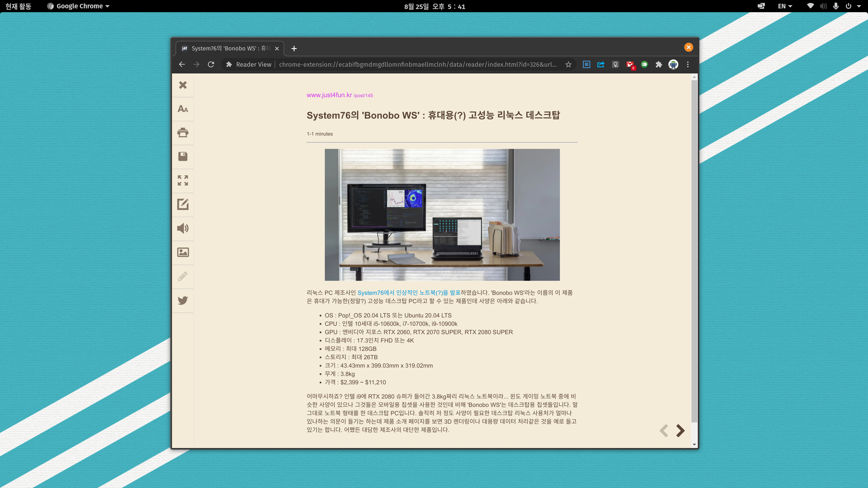Open Chrome's three-dot menu
This screenshot has height=488, width=868.
pyautogui.click(x=688, y=64)
